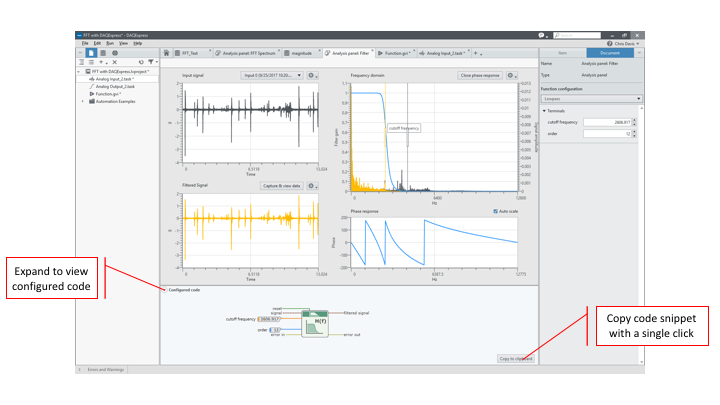Click the refresh icon in project panel

pyautogui.click(x=139, y=62)
